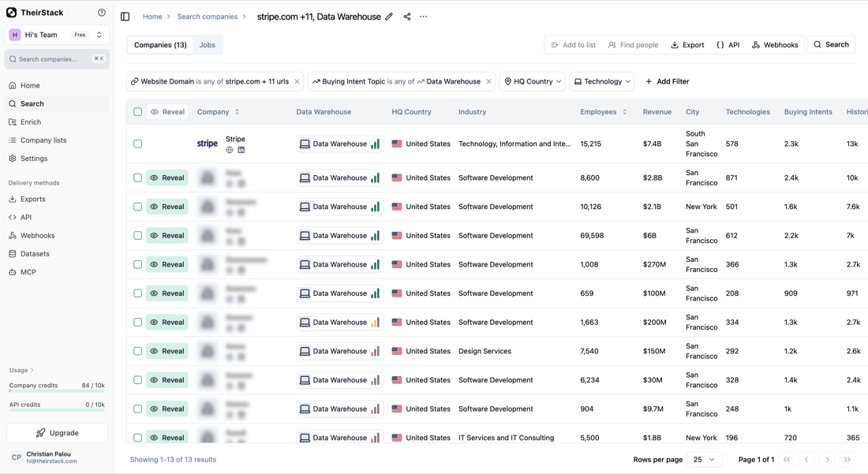Viewport: 868px width, 474px height.
Task: Open the Rows per page dropdown
Action: [x=704, y=460]
